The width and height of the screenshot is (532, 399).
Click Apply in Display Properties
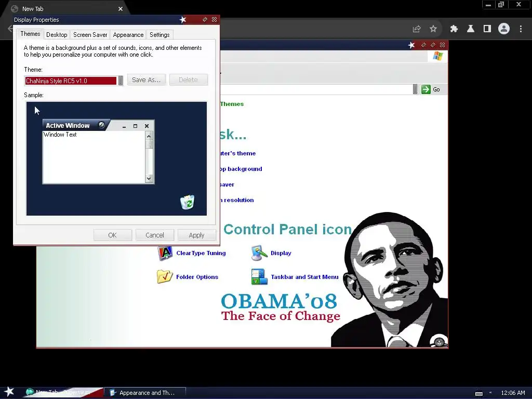pyautogui.click(x=196, y=235)
